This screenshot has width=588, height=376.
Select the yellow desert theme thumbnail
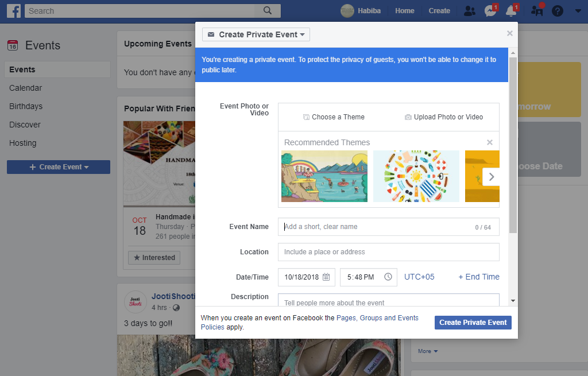482,176
